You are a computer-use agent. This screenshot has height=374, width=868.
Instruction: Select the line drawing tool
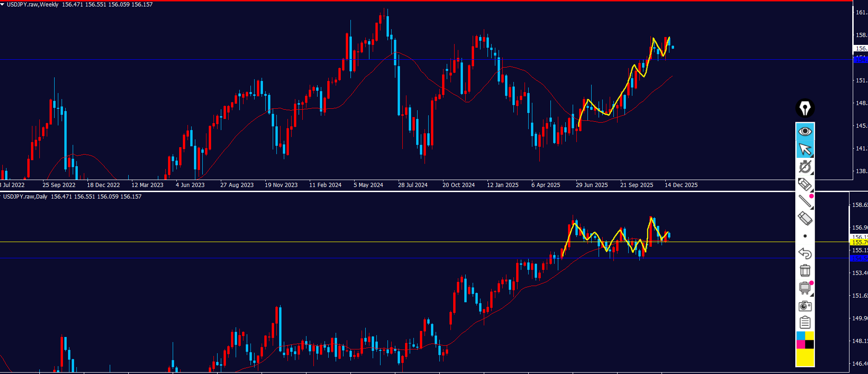click(805, 201)
